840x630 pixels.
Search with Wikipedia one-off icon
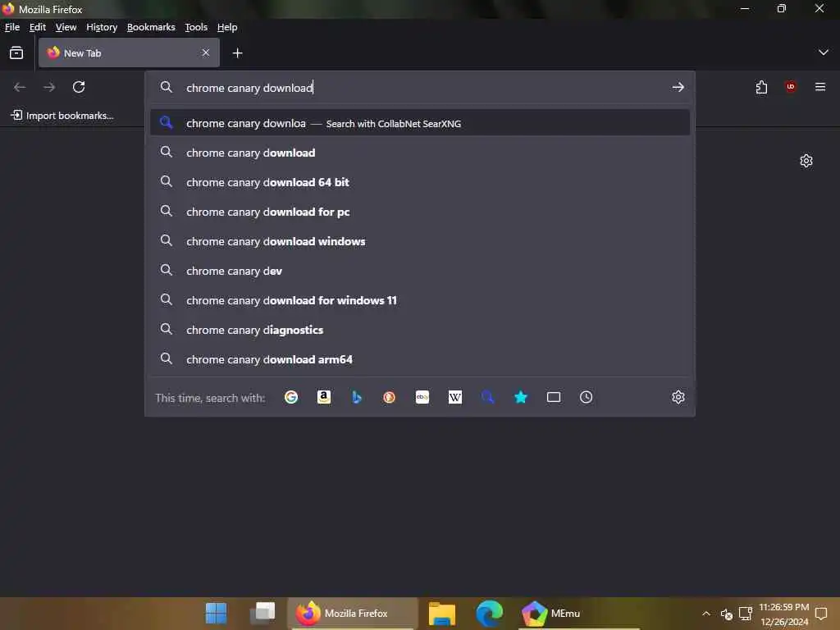click(x=454, y=397)
